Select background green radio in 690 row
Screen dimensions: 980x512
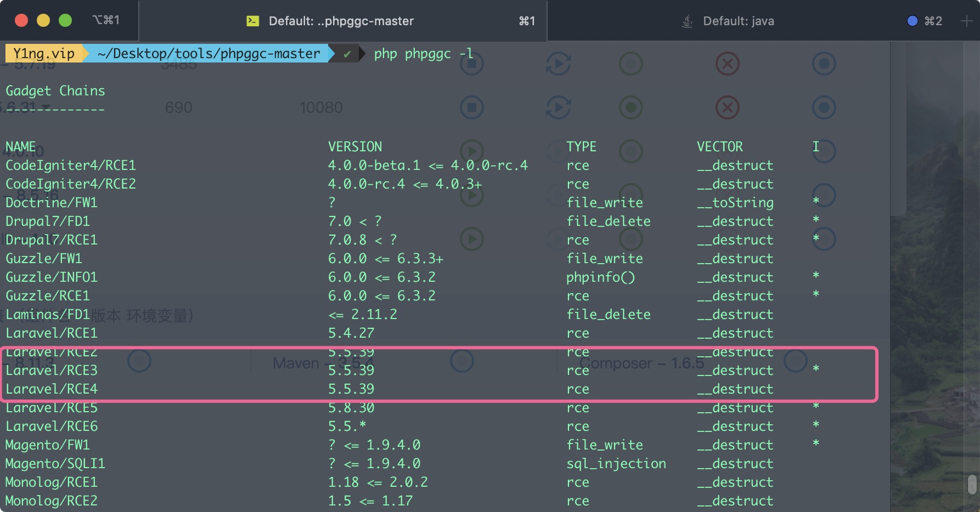pos(631,107)
